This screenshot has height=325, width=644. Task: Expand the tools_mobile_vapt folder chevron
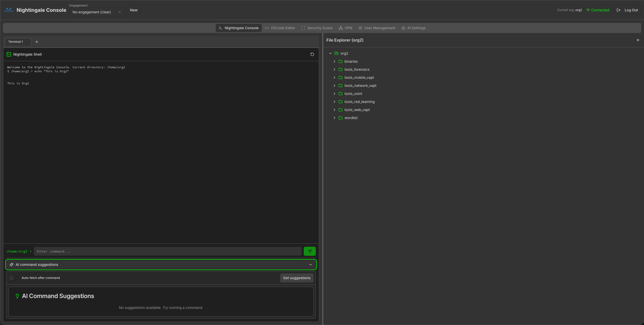[x=334, y=78]
